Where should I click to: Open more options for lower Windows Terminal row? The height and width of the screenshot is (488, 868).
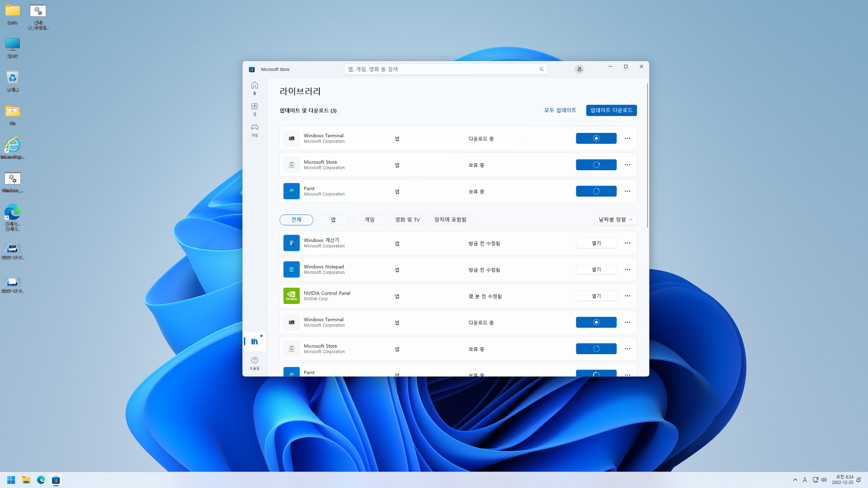pos(628,322)
